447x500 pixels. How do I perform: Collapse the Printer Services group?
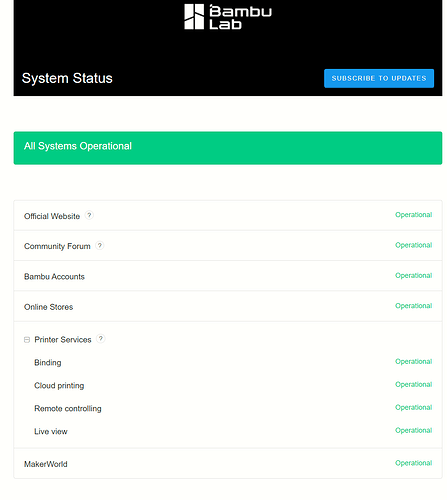click(27, 340)
